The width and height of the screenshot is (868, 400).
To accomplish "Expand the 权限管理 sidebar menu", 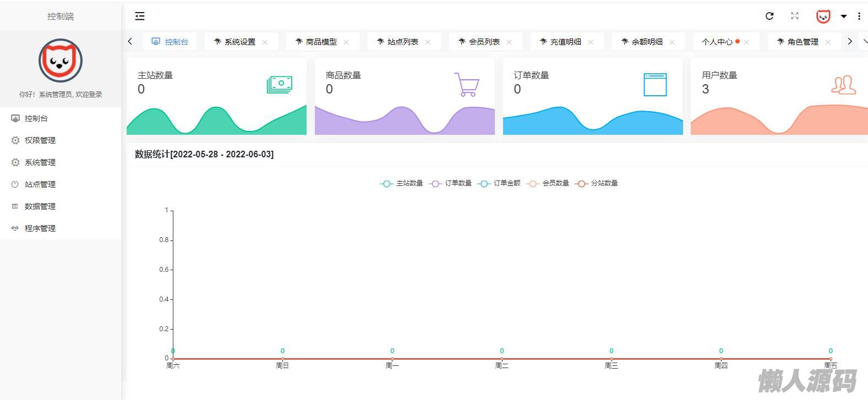I will click(40, 140).
